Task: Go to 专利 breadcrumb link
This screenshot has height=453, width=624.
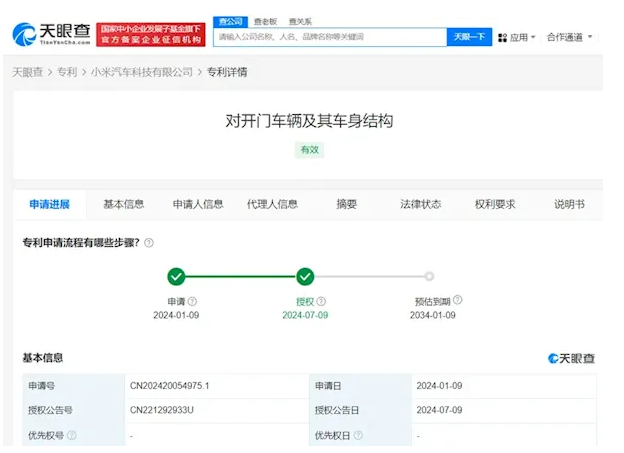Action: coord(67,72)
